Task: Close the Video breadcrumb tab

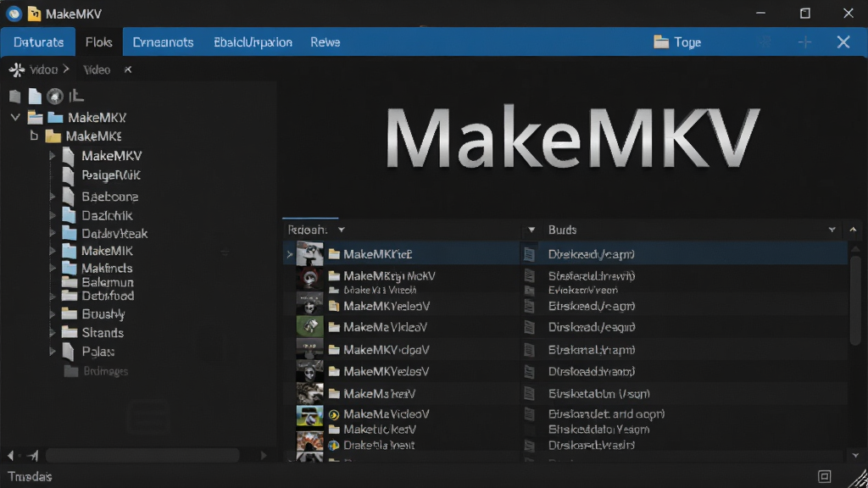Action: coord(128,69)
